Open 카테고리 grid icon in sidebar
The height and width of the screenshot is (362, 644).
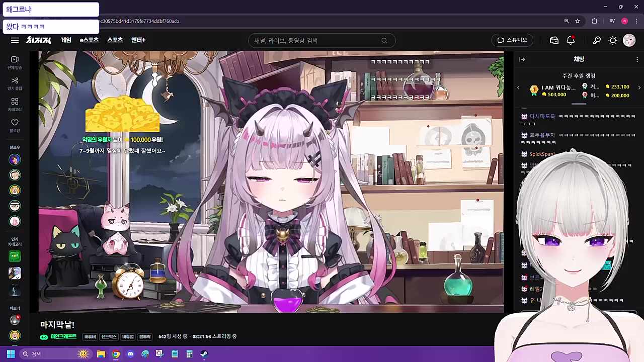click(x=15, y=104)
